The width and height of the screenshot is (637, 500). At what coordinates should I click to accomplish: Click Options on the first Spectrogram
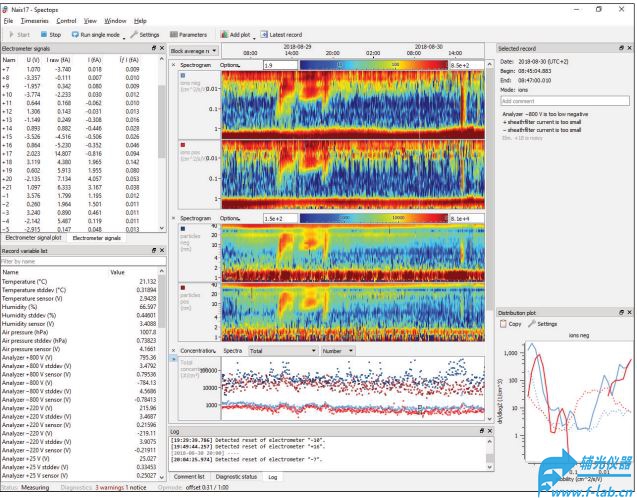pos(230,64)
